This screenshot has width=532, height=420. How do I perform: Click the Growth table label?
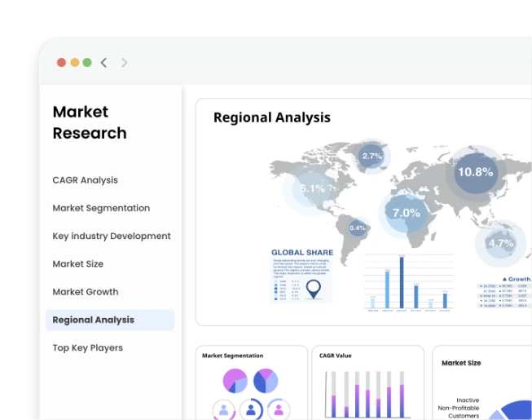(517, 279)
